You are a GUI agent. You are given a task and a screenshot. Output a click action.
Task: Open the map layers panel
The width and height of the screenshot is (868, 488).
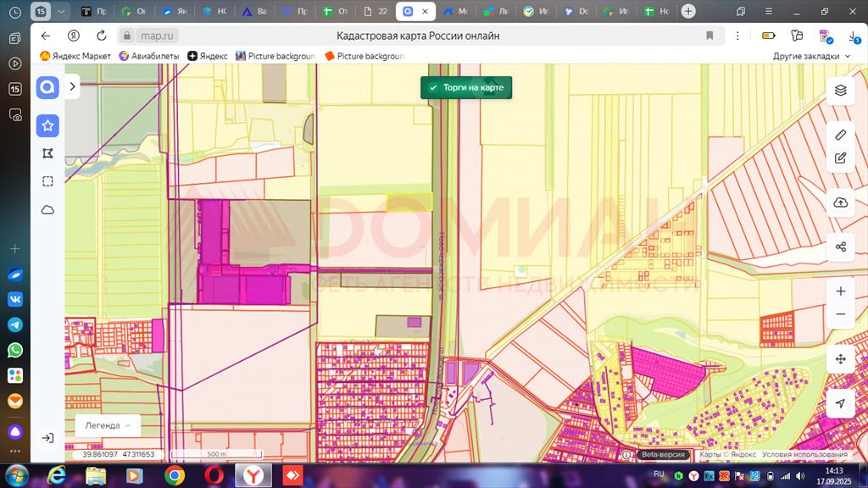[x=840, y=90]
